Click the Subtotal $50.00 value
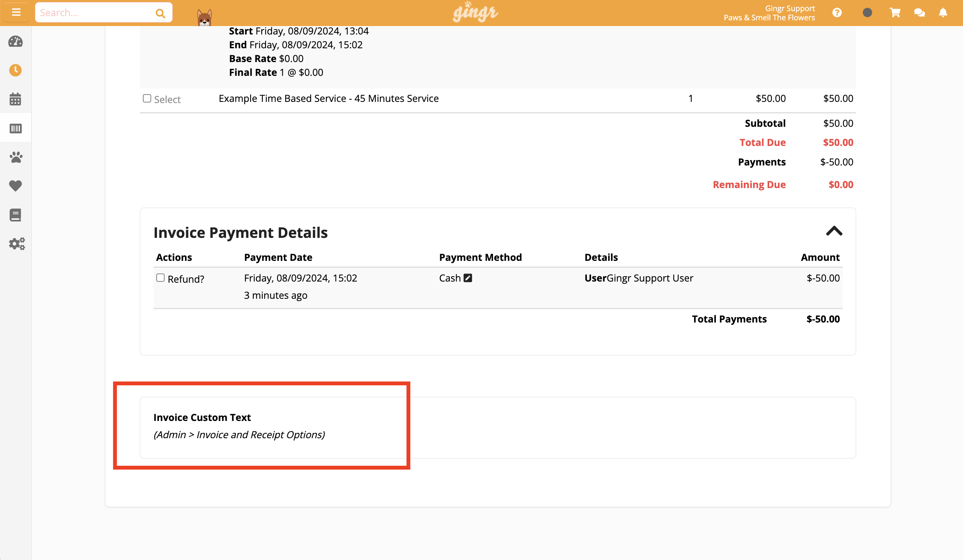Viewport: 963px width, 560px height. (838, 123)
